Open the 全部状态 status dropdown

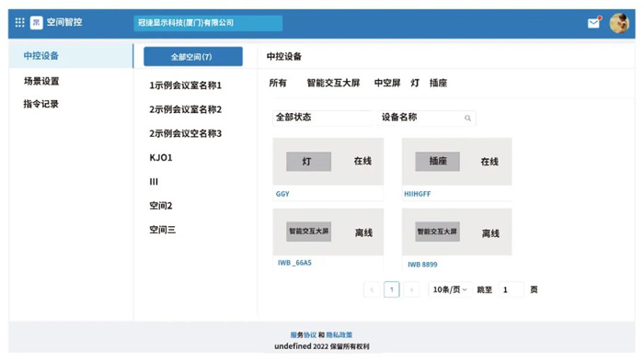pyautogui.click(x=322, y=118)
